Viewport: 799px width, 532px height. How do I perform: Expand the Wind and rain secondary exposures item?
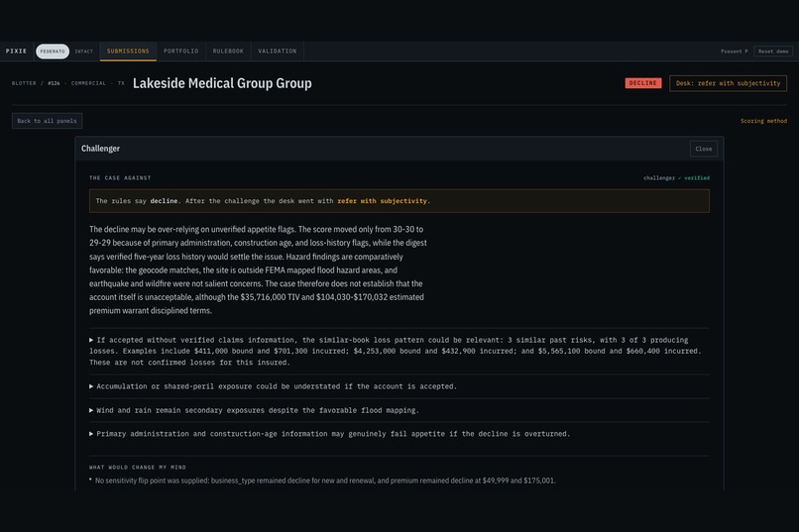coord(399,410)
